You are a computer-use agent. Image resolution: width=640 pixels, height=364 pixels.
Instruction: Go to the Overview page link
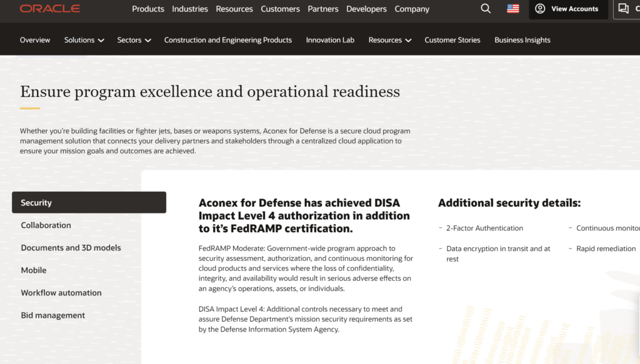pos(35,40)
